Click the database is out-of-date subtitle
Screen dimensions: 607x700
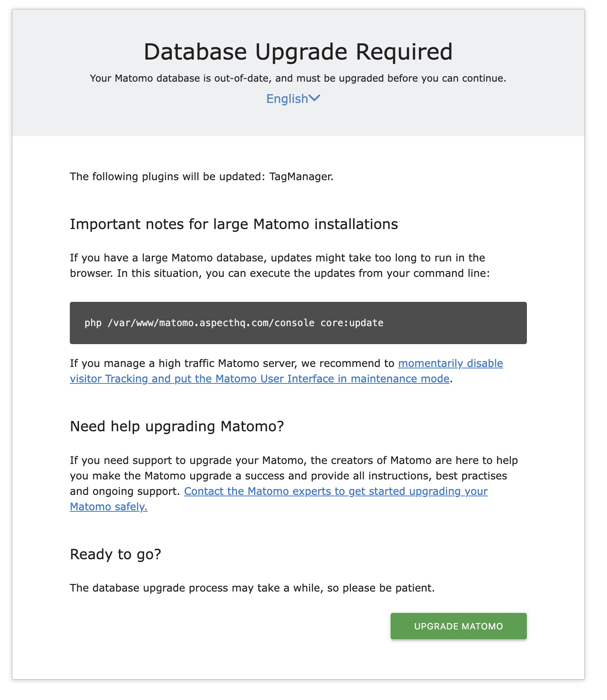coord(298,78)
